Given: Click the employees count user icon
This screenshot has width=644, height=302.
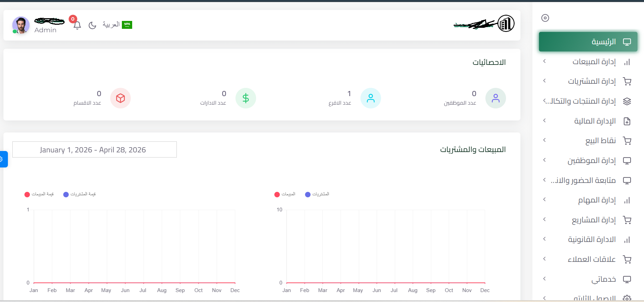Looking at the screenshot, I should click(495, 98).
